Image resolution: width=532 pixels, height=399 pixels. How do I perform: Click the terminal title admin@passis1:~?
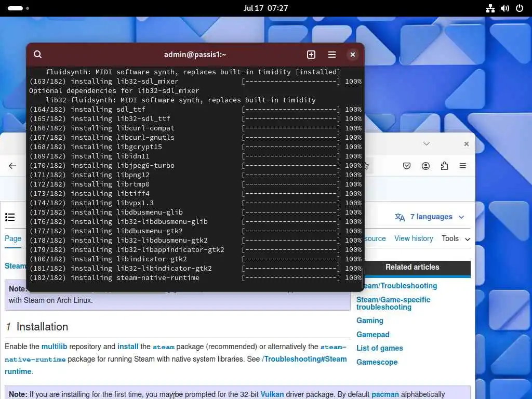pos(195,55)
